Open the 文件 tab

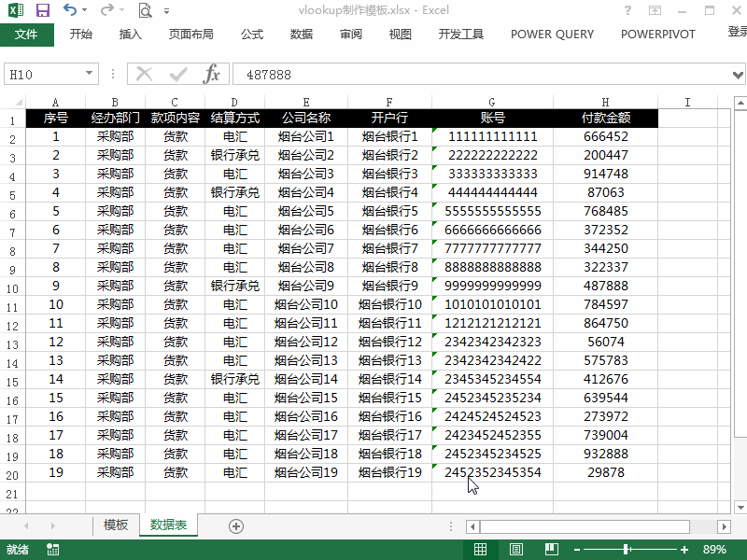coord(27,35)
